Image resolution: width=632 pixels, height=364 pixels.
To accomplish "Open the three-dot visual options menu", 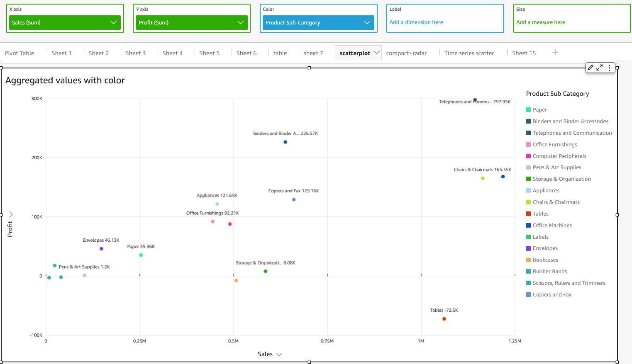I will (609, 68).
